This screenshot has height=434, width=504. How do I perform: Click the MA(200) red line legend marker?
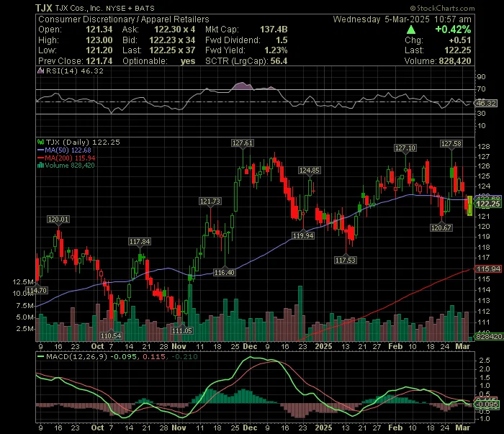[41, 158]
